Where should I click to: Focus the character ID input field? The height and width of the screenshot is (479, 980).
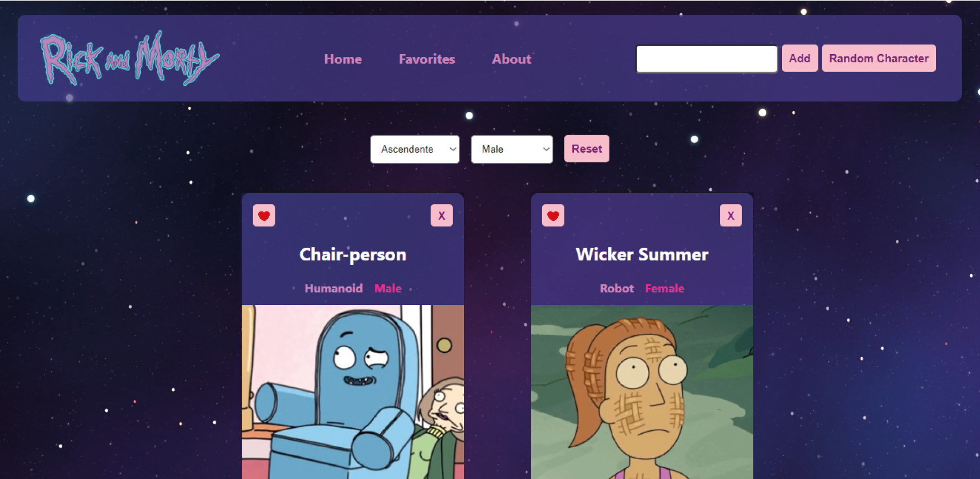pyautogui.click(x=707, y=59)
